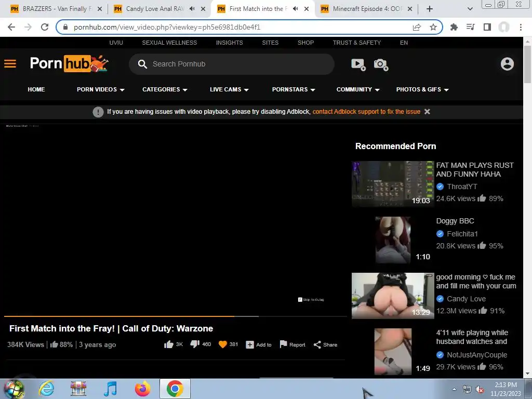Toggle the bookmark star for this page

pyautogui.click(x=433, y=27)
